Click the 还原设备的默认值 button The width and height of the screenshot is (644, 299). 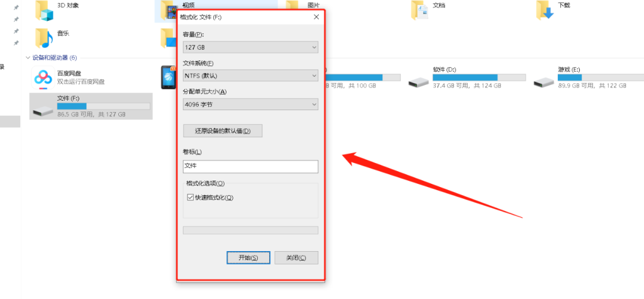[x=223, y=131]
